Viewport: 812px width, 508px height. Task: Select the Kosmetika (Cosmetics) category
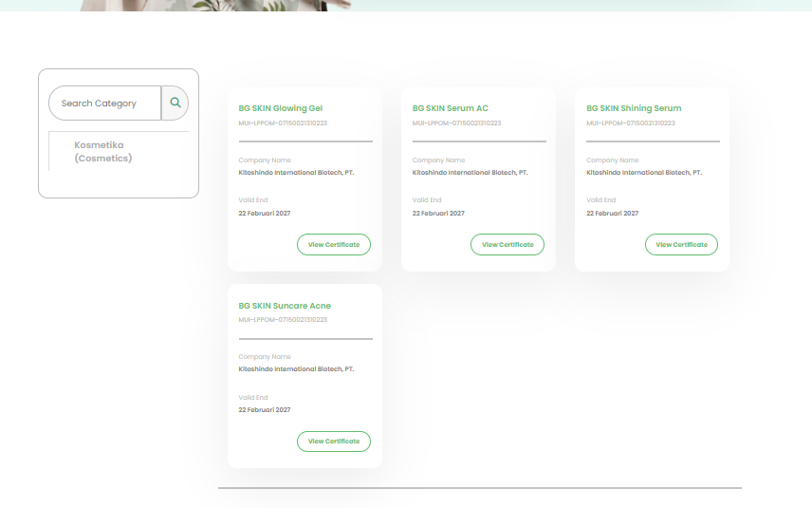pyautogui.click(x=103, y=151)
